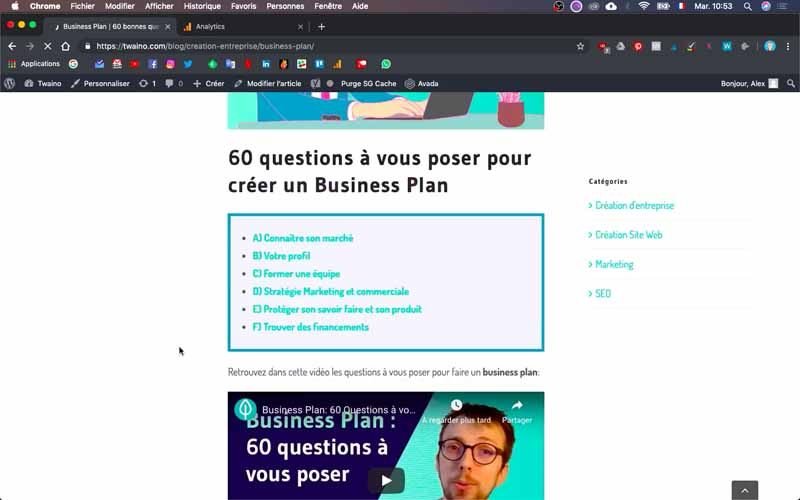Play the Business Plan YouTube video
Image resolution: width=800 pixels, height=500 pixels.
(x=386, y=480)
